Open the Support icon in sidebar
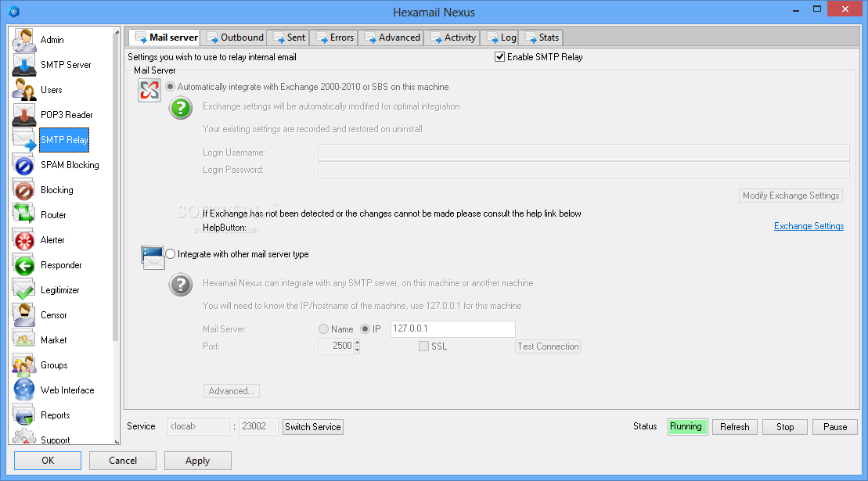 23,436
